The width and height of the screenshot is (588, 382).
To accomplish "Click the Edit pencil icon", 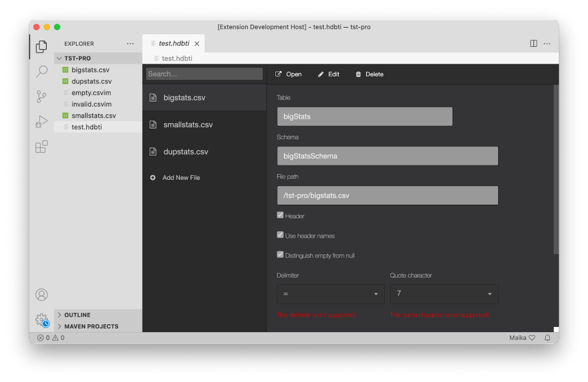I will pos(321,74).
